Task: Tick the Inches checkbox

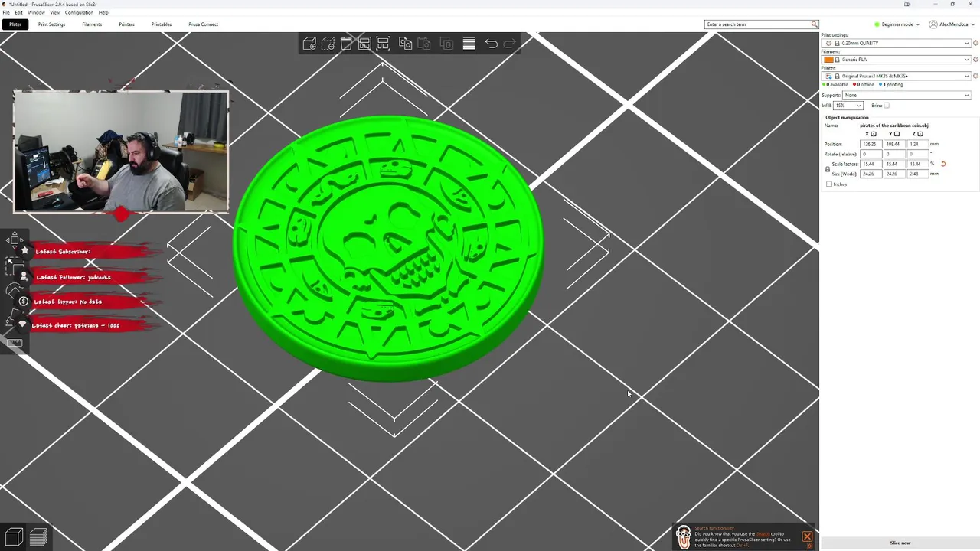Action: coord(829,184)
